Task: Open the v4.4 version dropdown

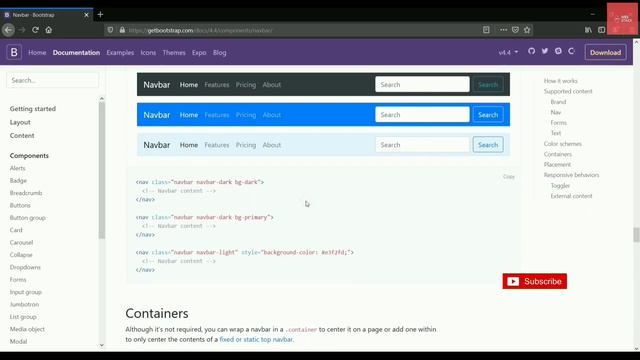Action: [x=508, y=52]
